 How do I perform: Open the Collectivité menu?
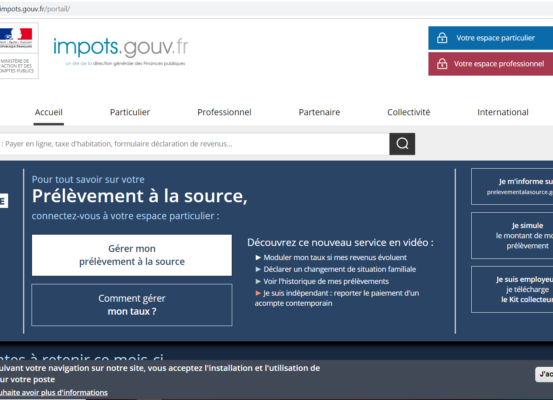click(x=408, y=112)
